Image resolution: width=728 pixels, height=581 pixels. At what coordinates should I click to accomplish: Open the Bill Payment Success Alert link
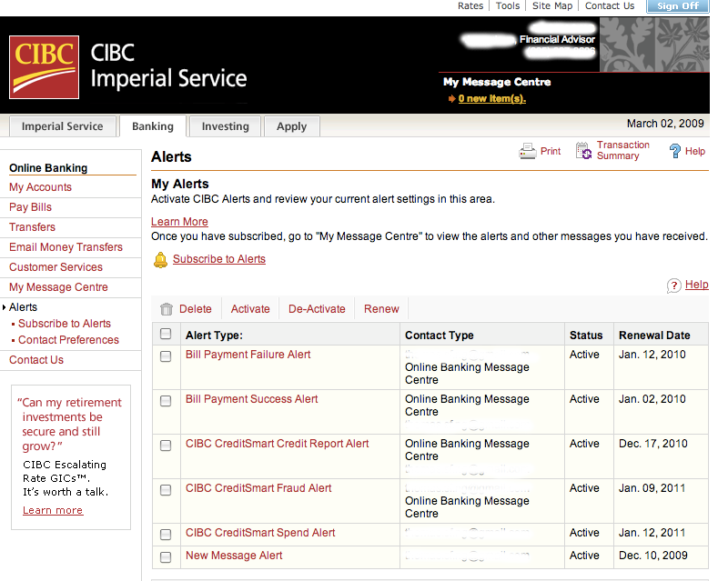252,399
